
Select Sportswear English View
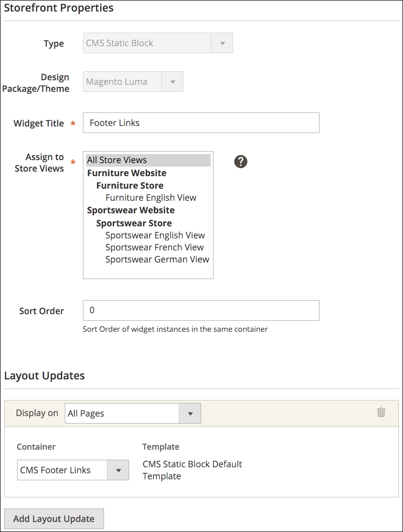[x=155, y=235]
